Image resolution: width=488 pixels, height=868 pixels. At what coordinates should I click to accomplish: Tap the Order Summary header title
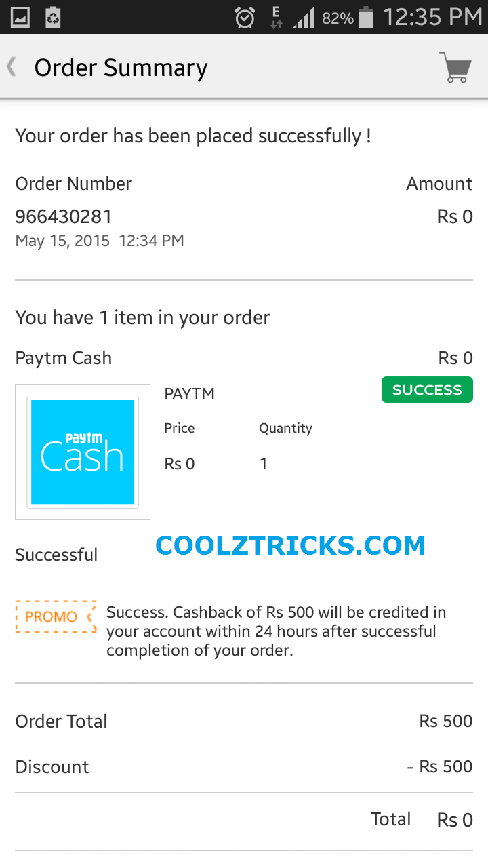pyautogui.click(x=121, y=68)
